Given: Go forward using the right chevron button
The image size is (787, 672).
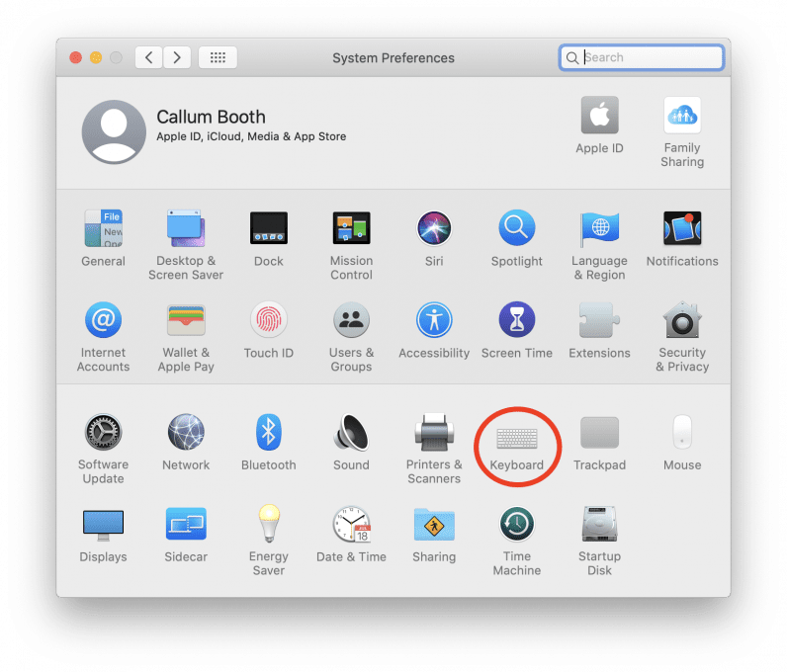Looking at the screenshot, I should tap(177, 57).
